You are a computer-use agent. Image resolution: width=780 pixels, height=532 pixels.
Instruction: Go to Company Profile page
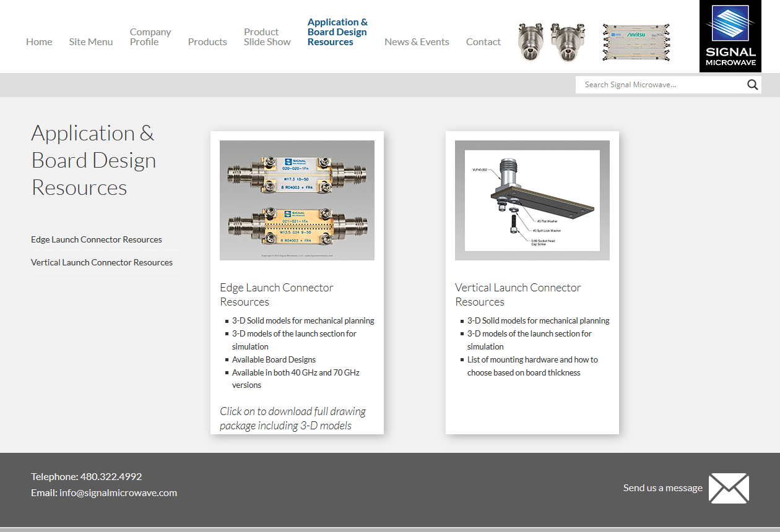150,37
